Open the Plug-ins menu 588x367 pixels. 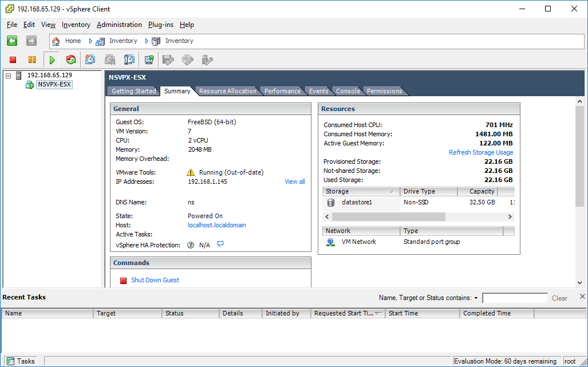(160, 25)
